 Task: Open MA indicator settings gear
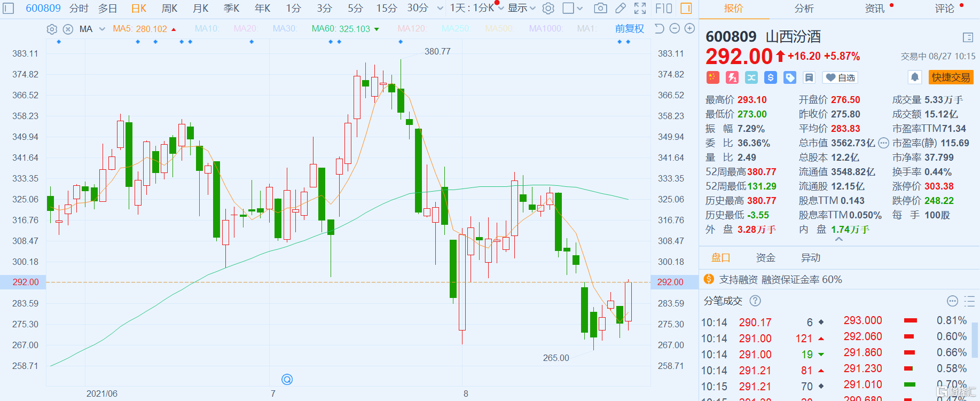52,29
